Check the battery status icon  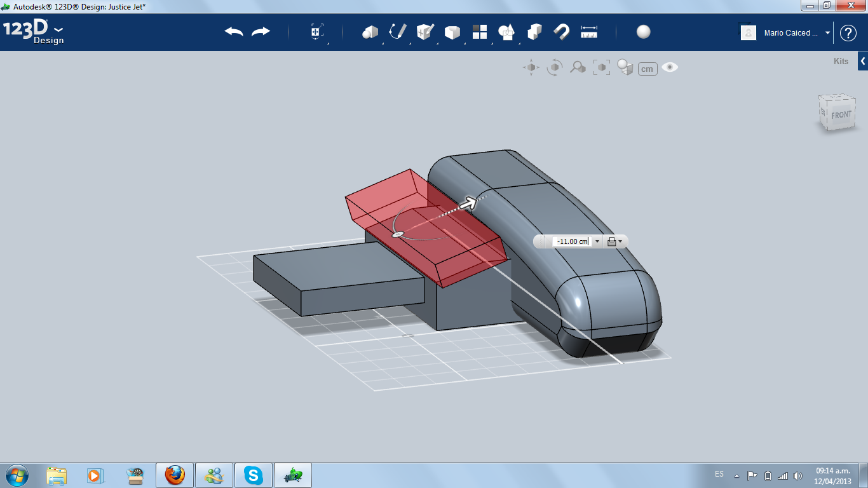(x=768, y=475)
